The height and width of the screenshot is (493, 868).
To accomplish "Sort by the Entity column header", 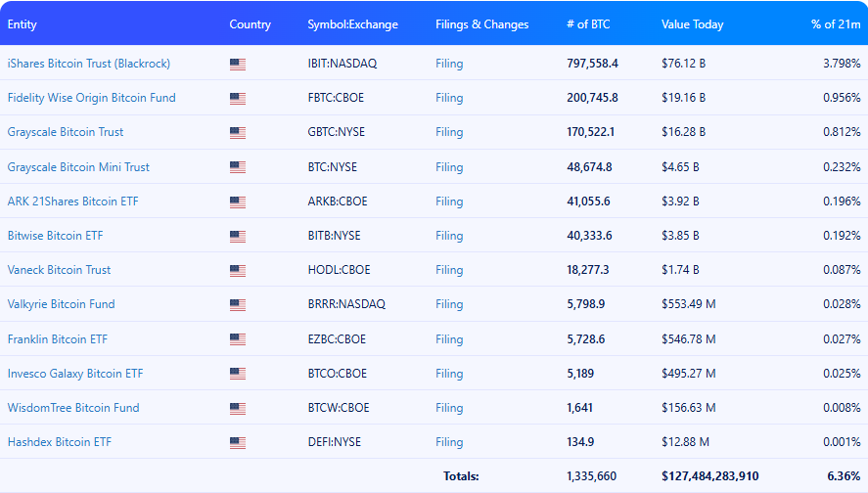I will tap(23, 24).
